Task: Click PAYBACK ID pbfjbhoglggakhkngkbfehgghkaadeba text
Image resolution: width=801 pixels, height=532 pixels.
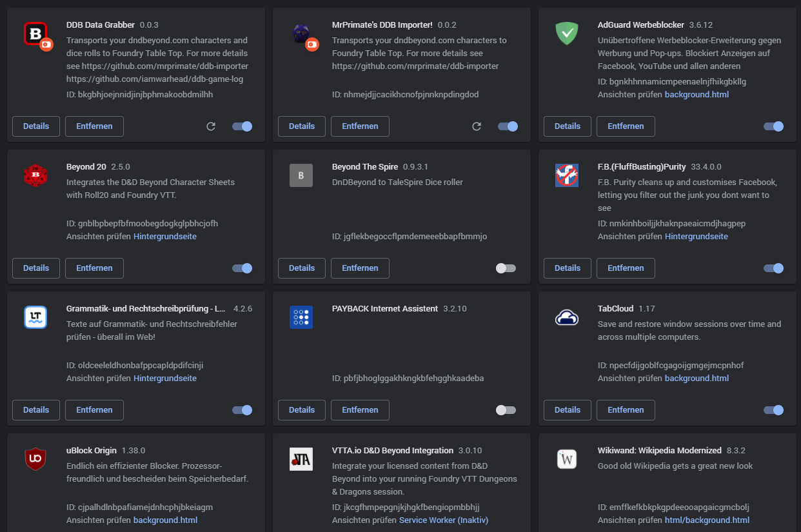Action: point(408,379)
